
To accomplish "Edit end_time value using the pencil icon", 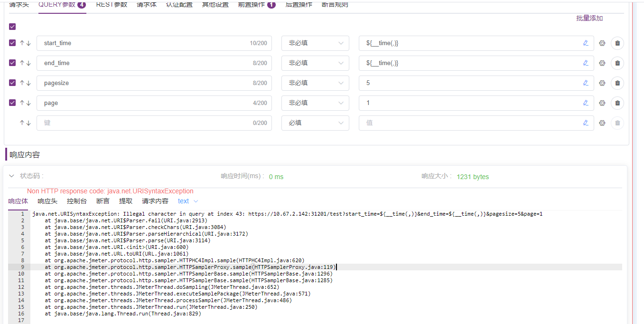I will [585, 63].
